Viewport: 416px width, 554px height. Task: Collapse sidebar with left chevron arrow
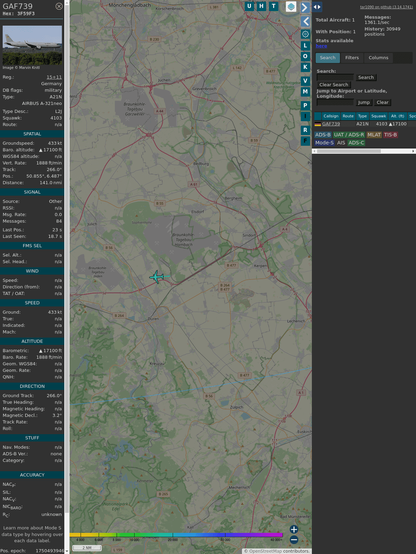click(305, 22)
